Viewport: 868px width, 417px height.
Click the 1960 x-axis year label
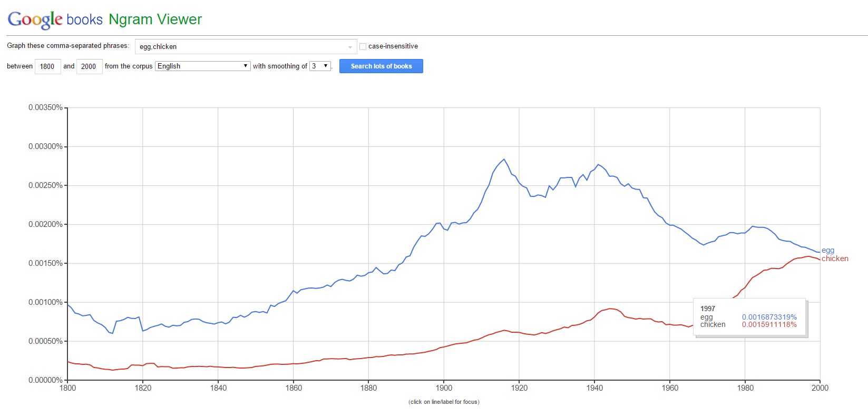[669, 388]
